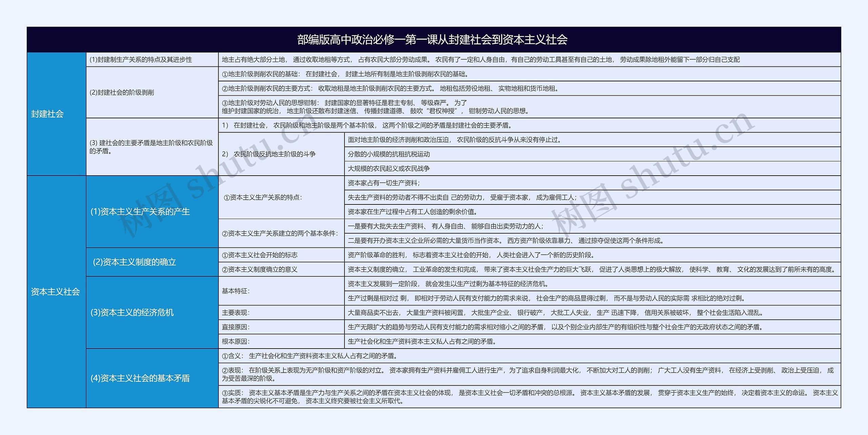Click ②资本主义生产关系建立的两个基本条件 cell
This screenshot has height=435, width=868.
(281, 233)
